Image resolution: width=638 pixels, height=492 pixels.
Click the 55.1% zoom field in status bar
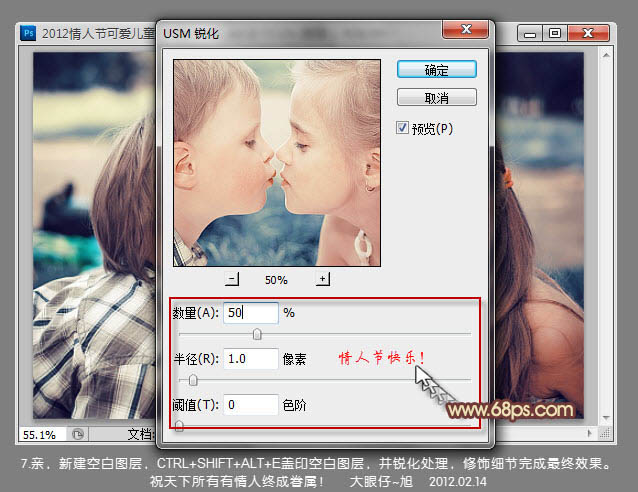(x=40, y=435)
